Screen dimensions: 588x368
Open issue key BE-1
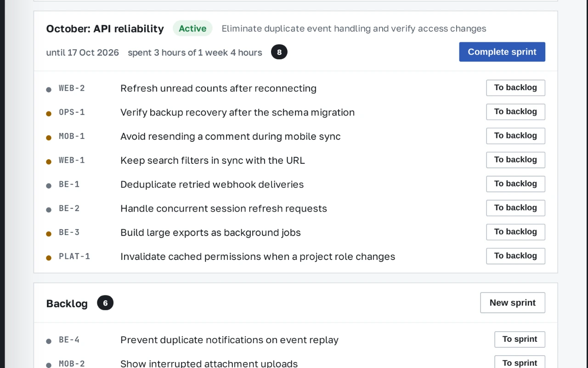[x=69, y=184]
